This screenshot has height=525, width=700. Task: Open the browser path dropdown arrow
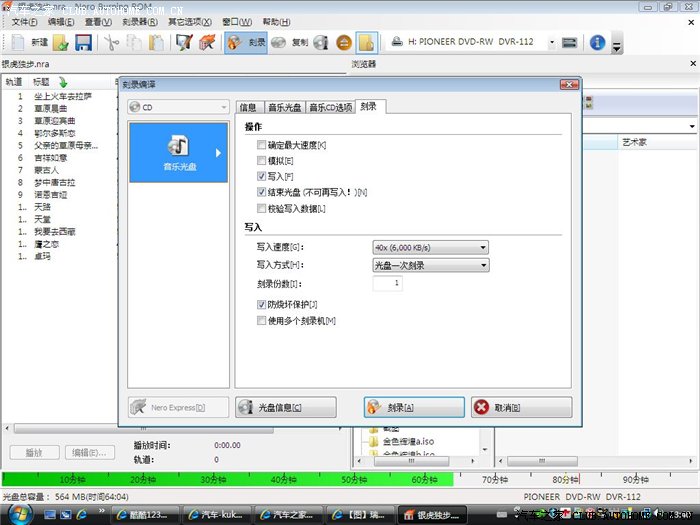[x=692, y=126]
